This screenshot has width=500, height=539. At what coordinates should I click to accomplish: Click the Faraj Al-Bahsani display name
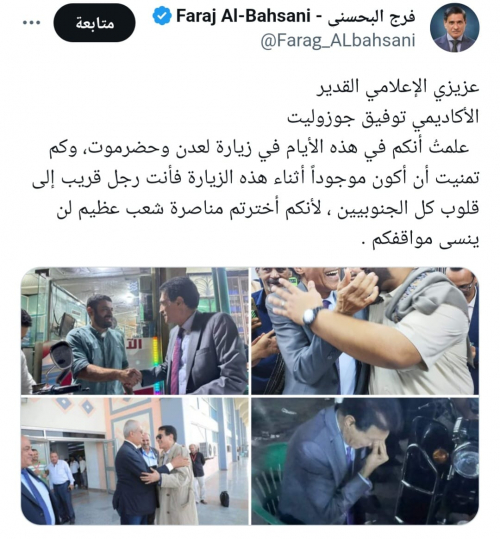[243, 16]
